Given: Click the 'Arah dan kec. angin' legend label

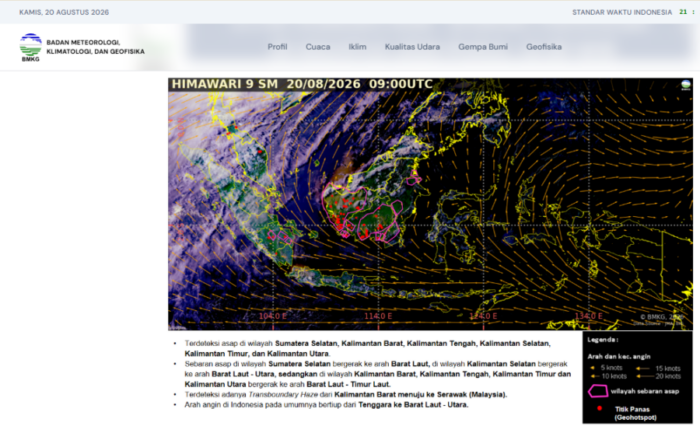Looking at the screenshot, I should [x=619, y=356].
